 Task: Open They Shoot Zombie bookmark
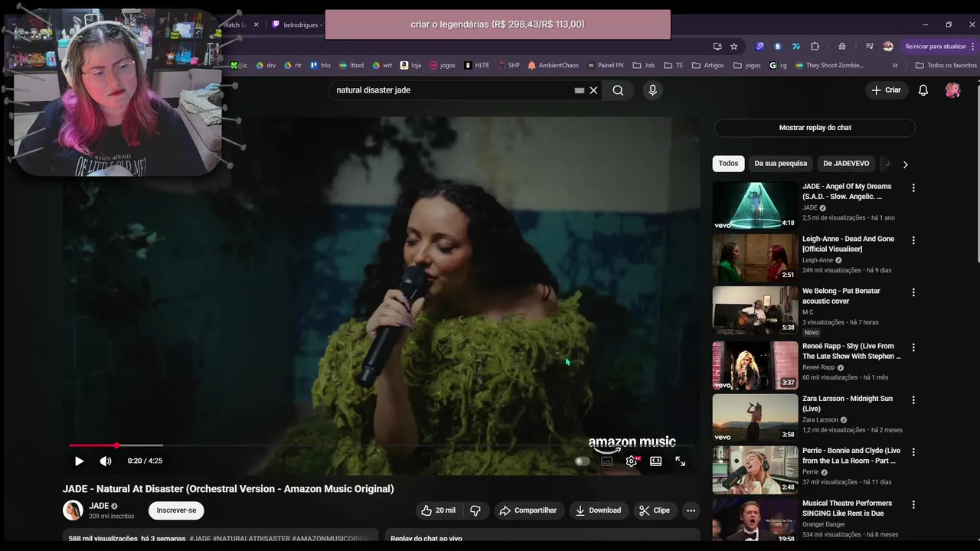(x=829, y=65)
